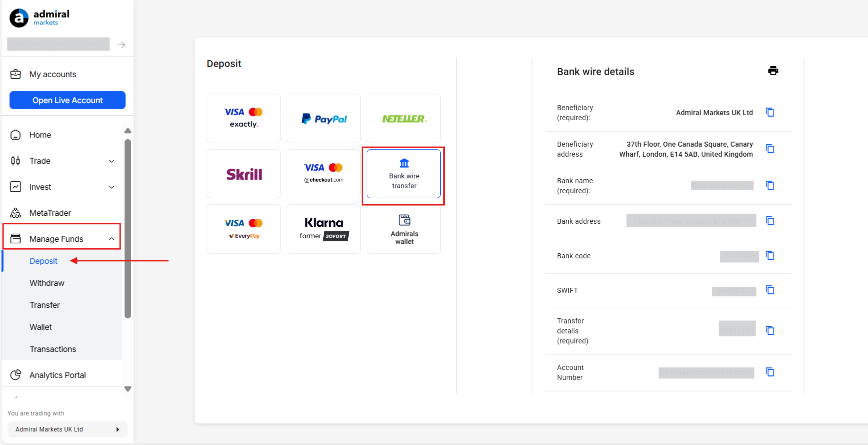This screenshot has width=868, height=445.
Task: Click the Open Live Account button
Action: (68, 100)
